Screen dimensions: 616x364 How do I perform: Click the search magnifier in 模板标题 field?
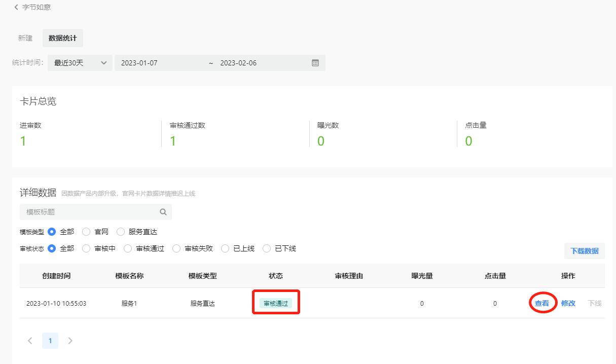point(163,212)
